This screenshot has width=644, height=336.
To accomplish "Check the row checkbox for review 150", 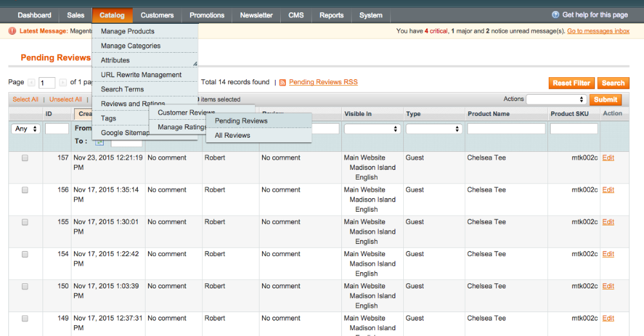I will [25, 286].
